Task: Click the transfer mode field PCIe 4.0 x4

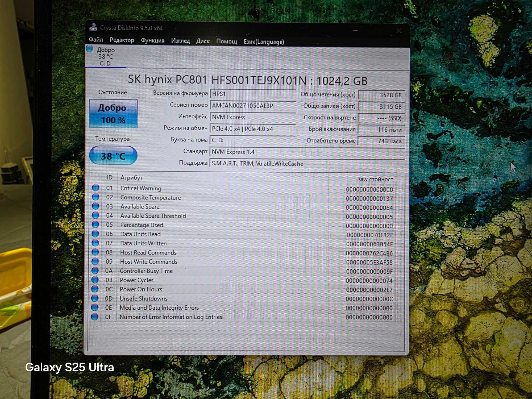Action: tap(253, 129)
